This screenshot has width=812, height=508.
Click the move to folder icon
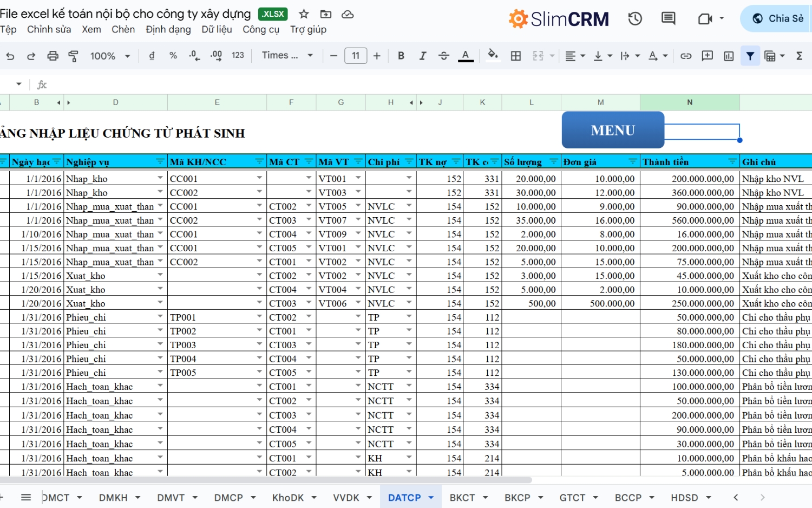click(326, 14)
